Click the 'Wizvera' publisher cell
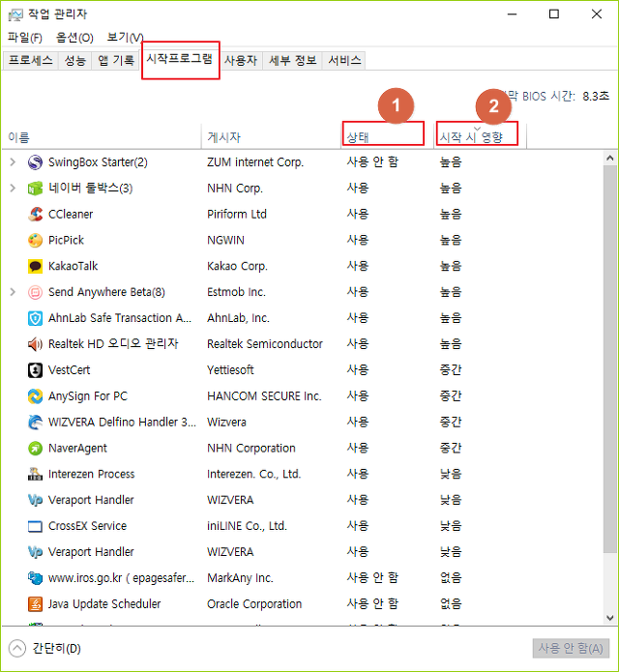The image size is (619, 672). 226,423
